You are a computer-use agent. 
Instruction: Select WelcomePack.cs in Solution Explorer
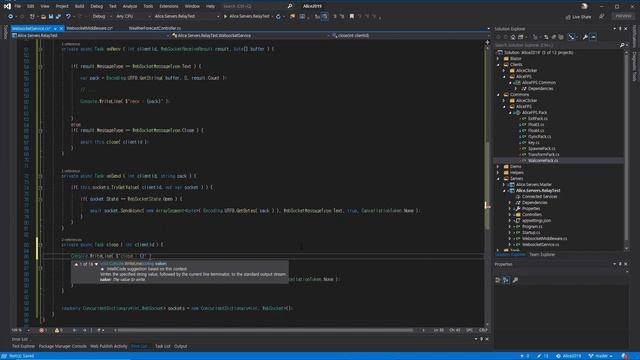point(543,160)
